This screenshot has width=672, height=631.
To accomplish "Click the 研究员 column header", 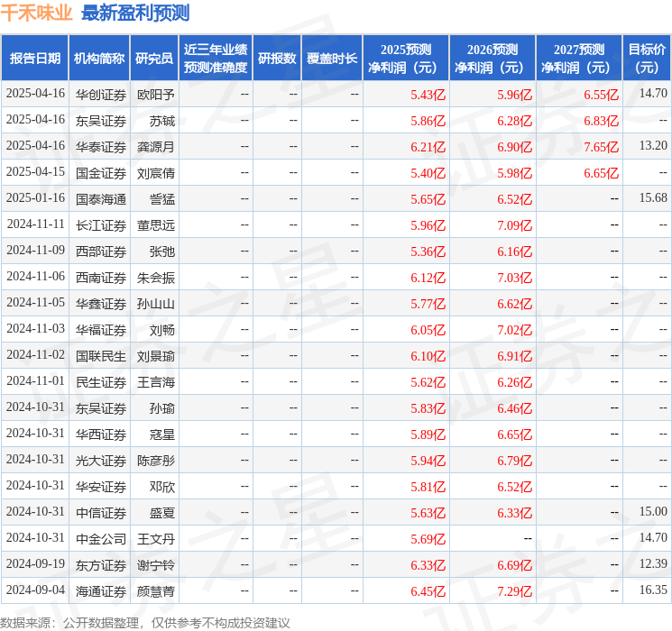I will pos(154,59).
